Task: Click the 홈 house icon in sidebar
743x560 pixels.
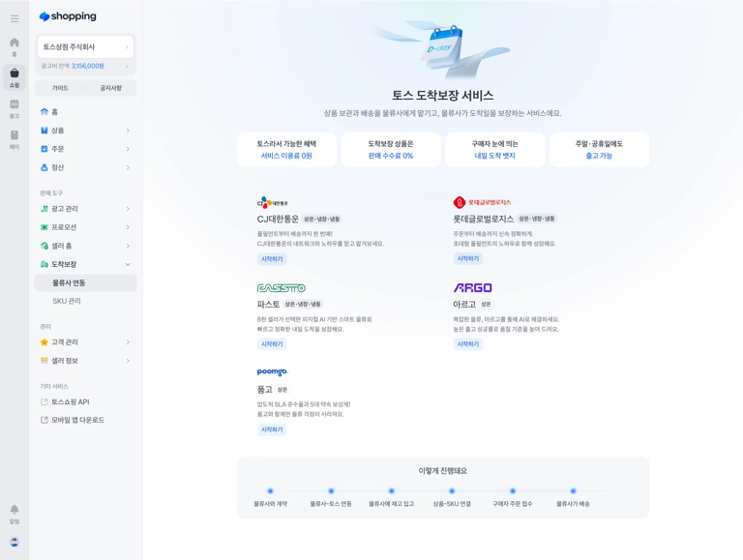Action: point(45,111)
